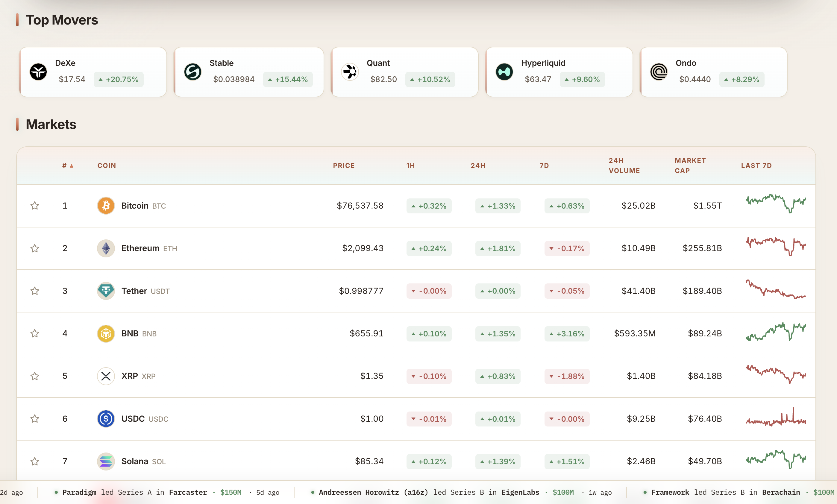Click DeXe +20.75% change badge
The image size is (837, 504).
[119, 80]
